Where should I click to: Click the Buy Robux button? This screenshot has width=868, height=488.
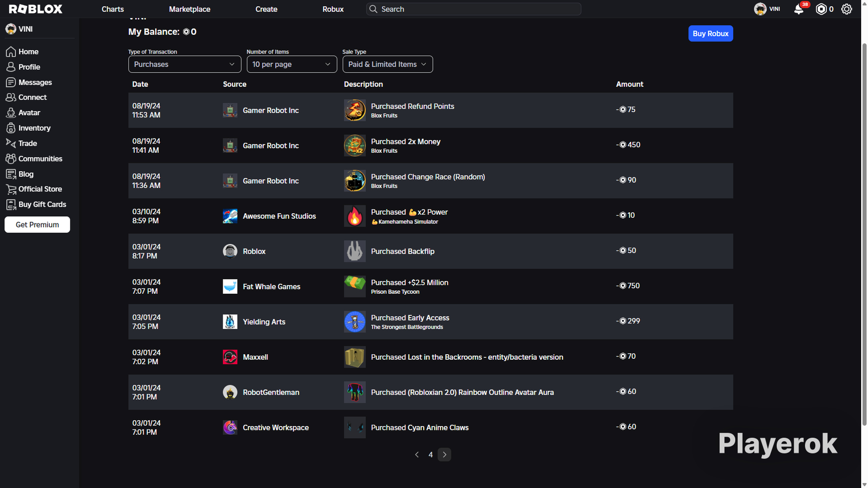coord(710,34)
